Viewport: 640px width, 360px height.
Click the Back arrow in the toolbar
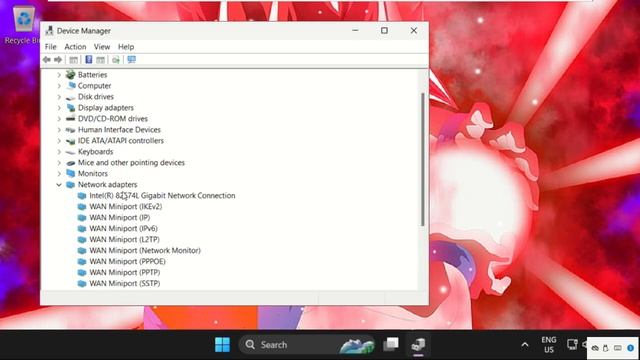tap(47, 60)
